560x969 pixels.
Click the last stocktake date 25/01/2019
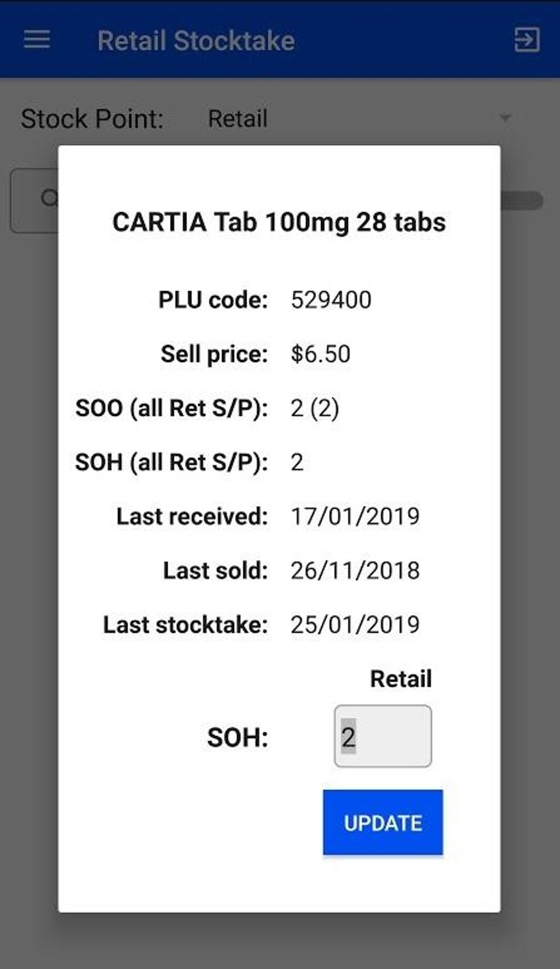click(x=355, y=625)
